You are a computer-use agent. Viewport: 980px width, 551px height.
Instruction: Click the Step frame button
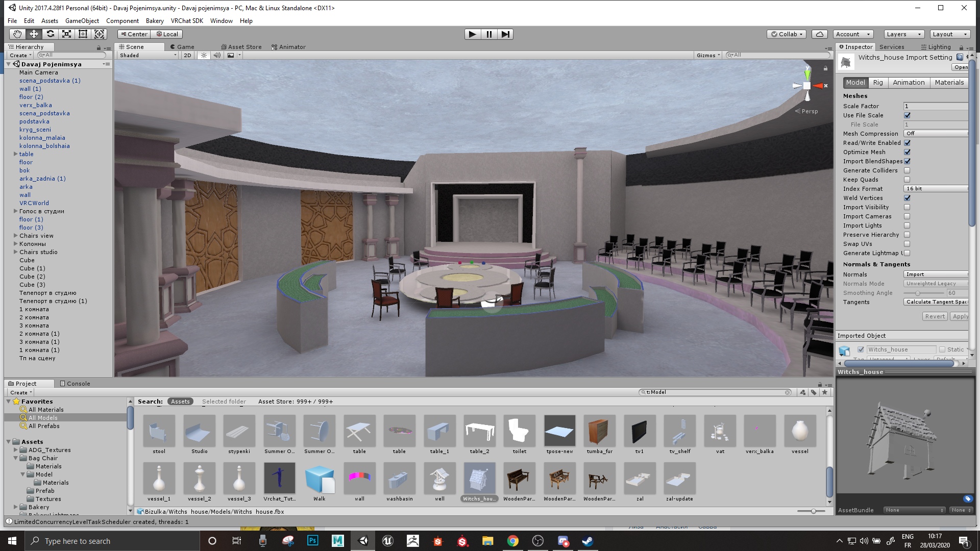coord(505,34)
